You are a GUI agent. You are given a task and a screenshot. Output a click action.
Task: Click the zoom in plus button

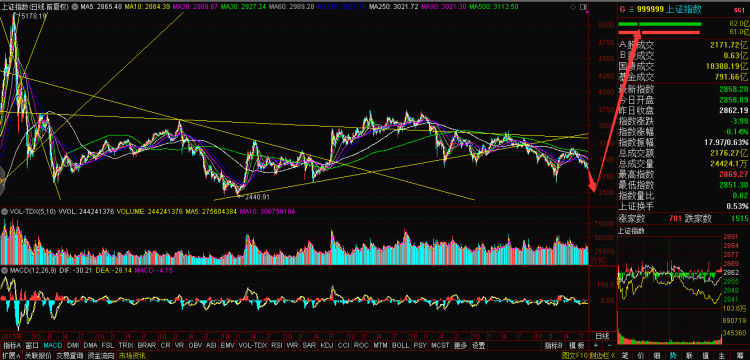point(596,345)
